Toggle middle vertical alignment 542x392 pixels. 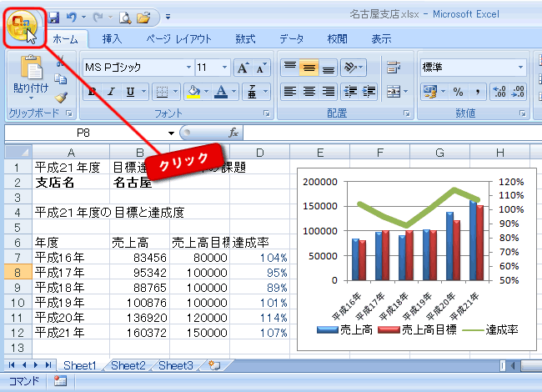tap(309, 68)
